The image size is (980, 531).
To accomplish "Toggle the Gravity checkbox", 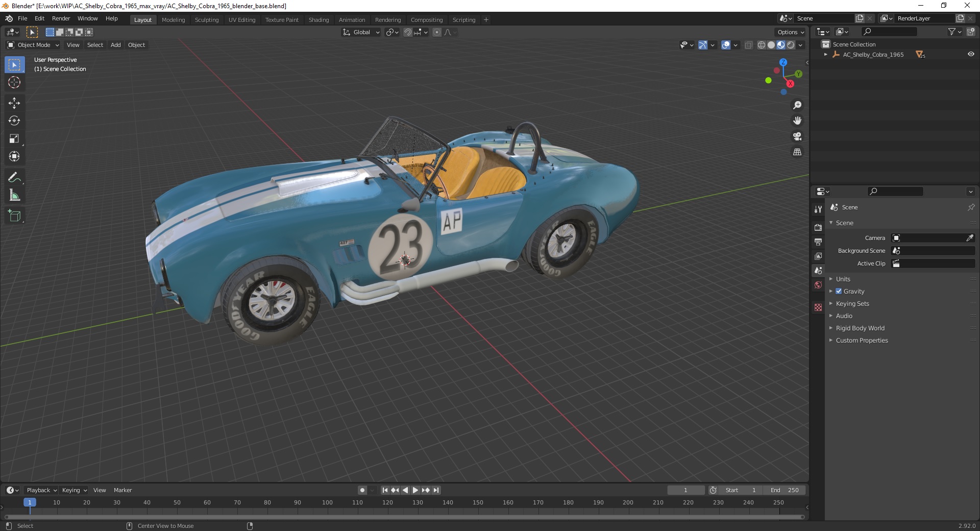I will tap(839, 291).
